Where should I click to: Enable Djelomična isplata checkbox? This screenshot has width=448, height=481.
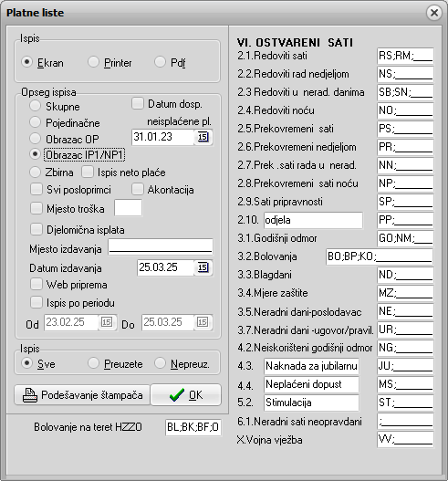point(36,229)
